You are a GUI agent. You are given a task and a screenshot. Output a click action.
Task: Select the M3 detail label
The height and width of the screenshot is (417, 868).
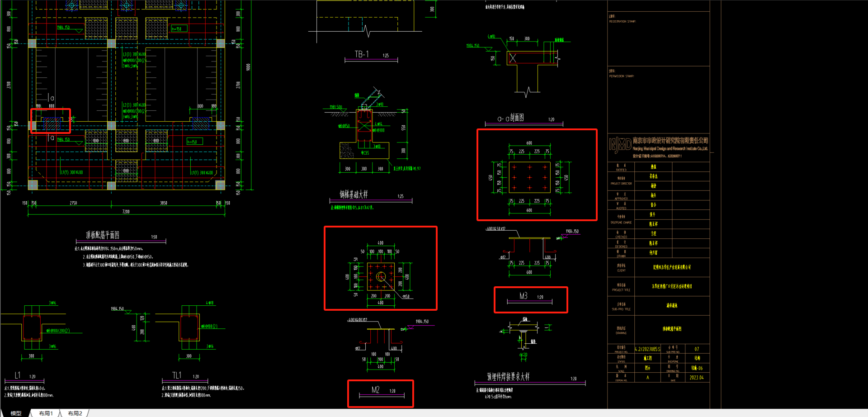coord(524,296)
